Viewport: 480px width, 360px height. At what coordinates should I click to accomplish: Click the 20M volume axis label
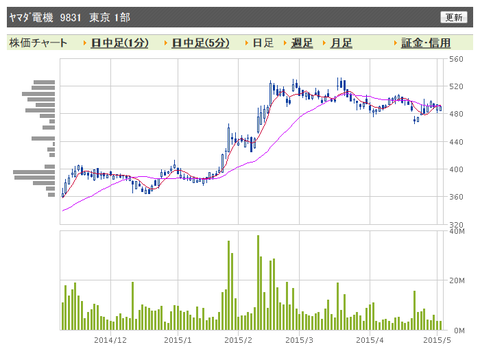point(457,281)
